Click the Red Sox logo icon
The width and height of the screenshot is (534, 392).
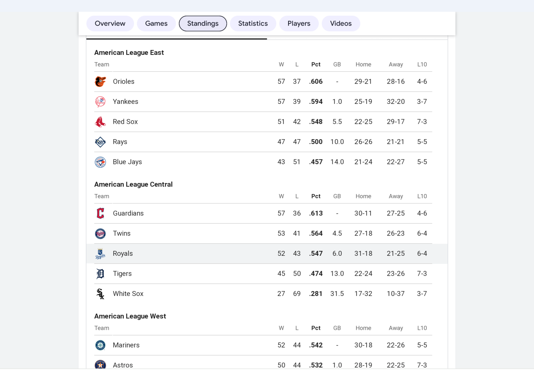pyautogui.click(x=100, y=122)
